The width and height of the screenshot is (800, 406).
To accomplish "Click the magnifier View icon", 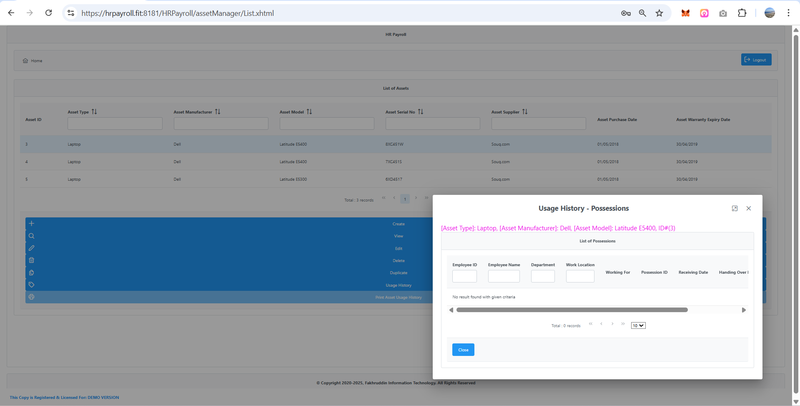I will [x=32, y=236].
